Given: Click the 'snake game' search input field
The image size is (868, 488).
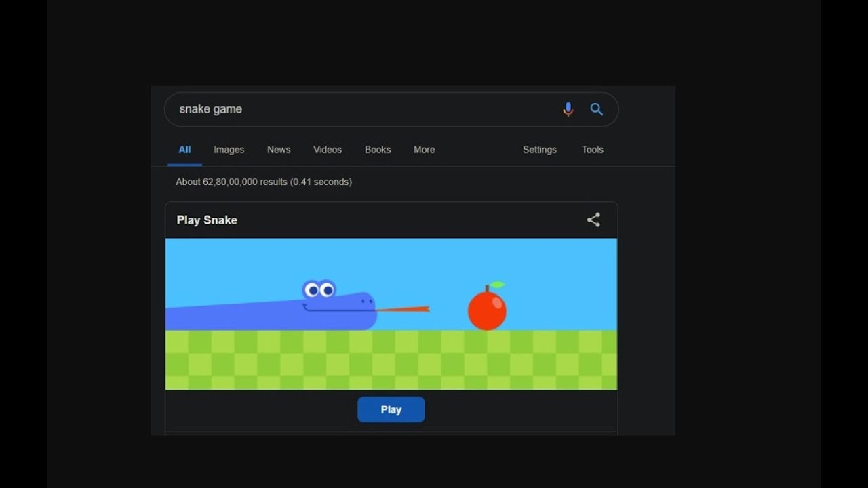Looking at the screenshot, I should pos(391,109).
